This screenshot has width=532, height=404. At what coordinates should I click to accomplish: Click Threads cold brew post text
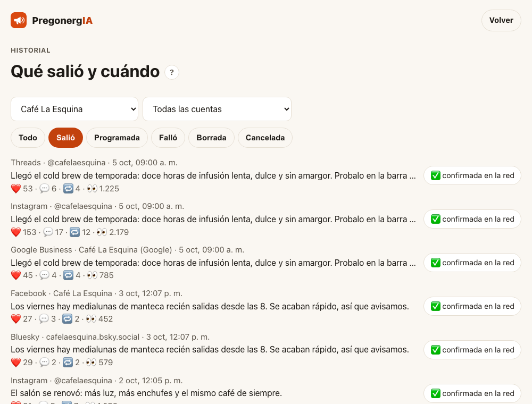(213, 175)
